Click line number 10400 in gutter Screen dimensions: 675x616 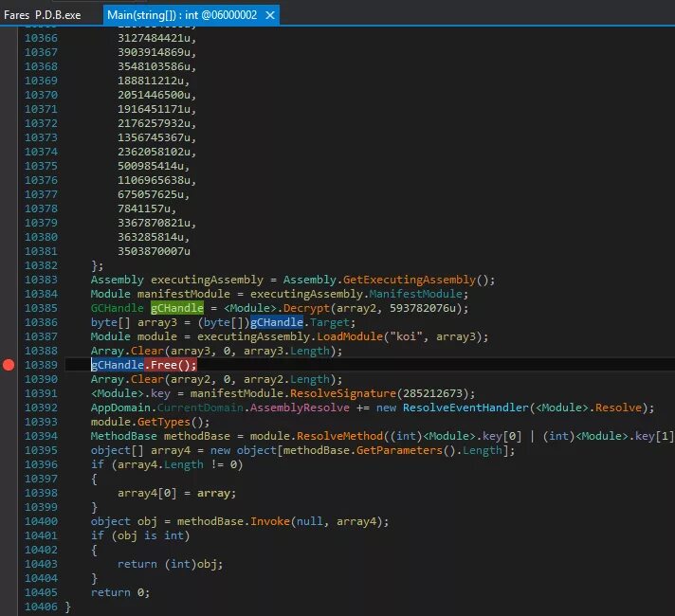click(41, 521)
